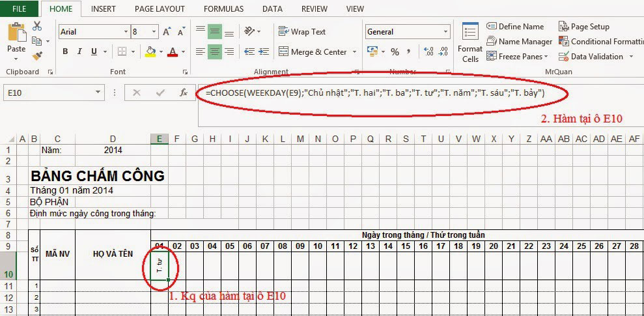Open Clipboard dialog launcher
This screenshot has height=316, width=644.
pyautogui.click(x=50, y=72)
